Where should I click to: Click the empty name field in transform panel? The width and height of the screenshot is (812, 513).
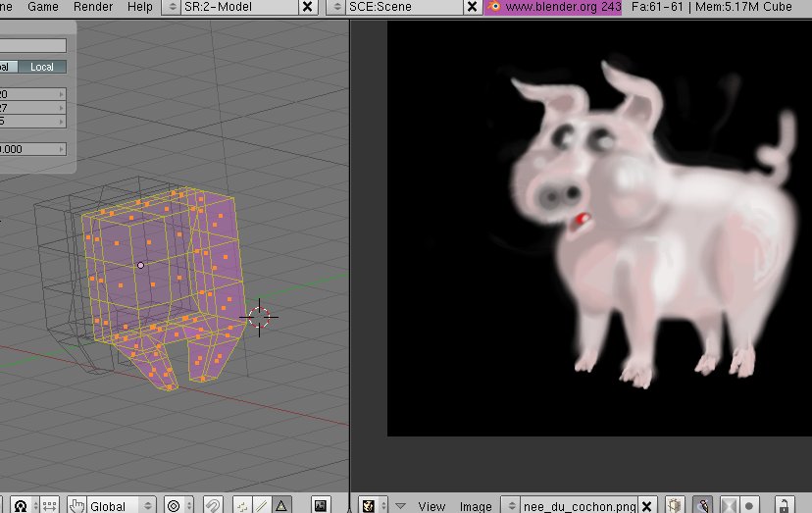[32, 45]
